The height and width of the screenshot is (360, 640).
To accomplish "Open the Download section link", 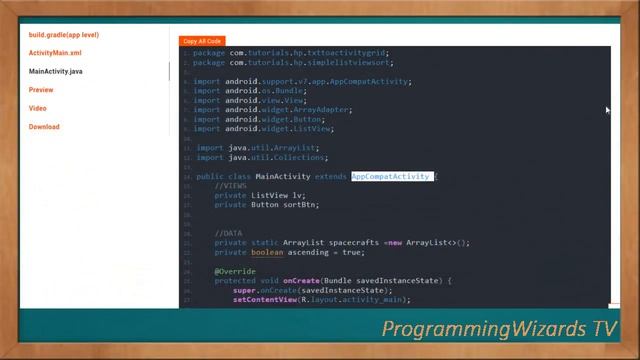I will point(44,127).
